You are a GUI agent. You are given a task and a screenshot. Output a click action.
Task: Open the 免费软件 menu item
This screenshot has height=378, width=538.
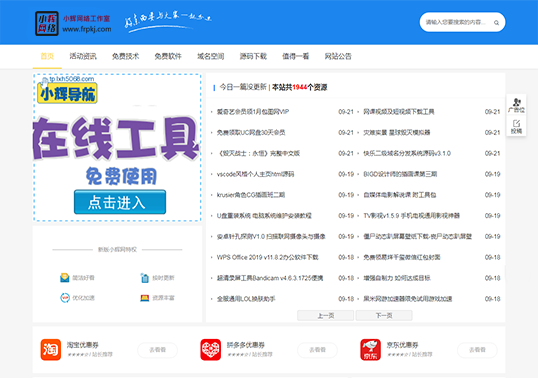[x=168, y=56]
